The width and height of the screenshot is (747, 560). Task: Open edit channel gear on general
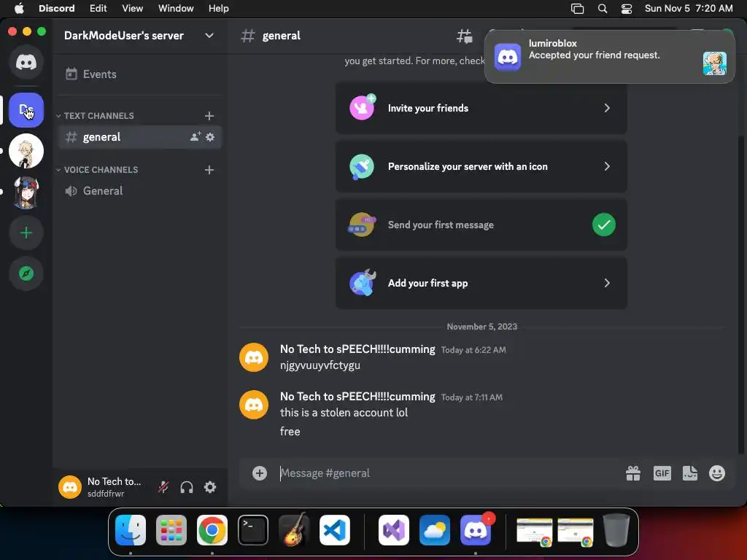tap(210, 137)
